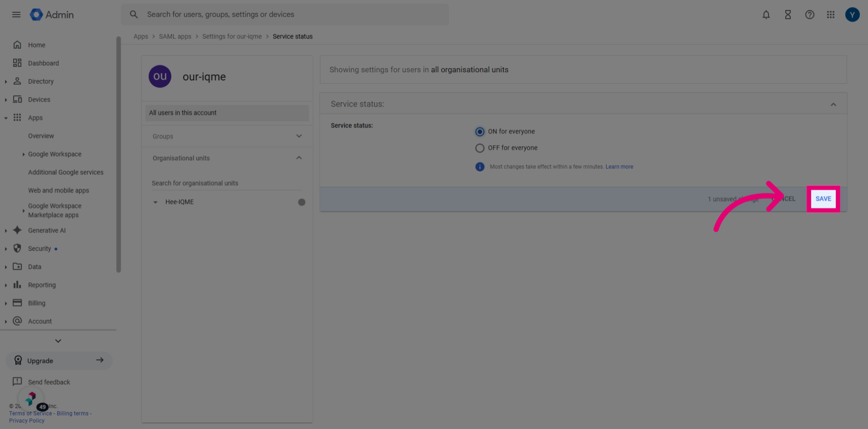The height and width of the screenshot is (429, 868).
Task: Open the Learn more link
Action: pos(619,167)
